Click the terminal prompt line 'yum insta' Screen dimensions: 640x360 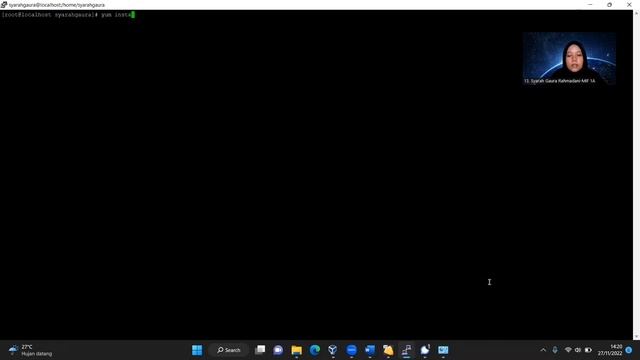click(x=68, y=15)
